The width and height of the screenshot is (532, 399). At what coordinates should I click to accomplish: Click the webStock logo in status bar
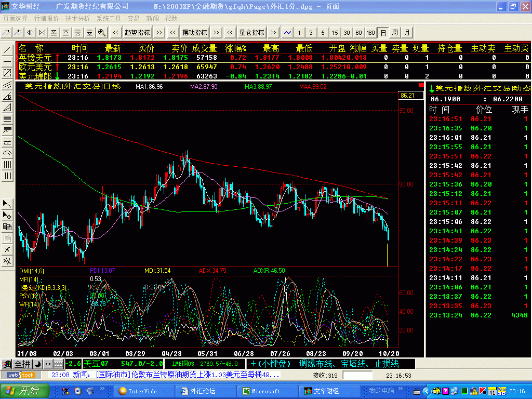pyautogui.click(x=21, y=375)
